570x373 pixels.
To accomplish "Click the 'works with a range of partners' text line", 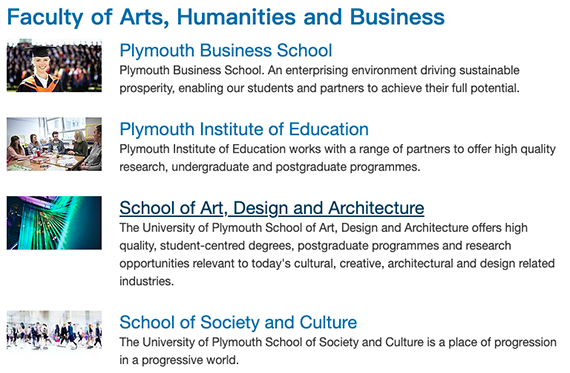I will [x=338, y=149].
